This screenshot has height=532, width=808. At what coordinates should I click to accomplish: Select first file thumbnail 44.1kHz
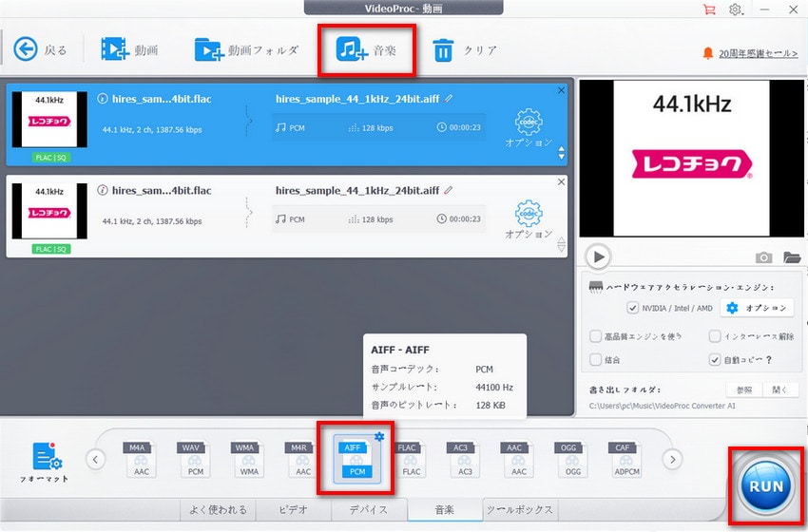tap(49, 120)
